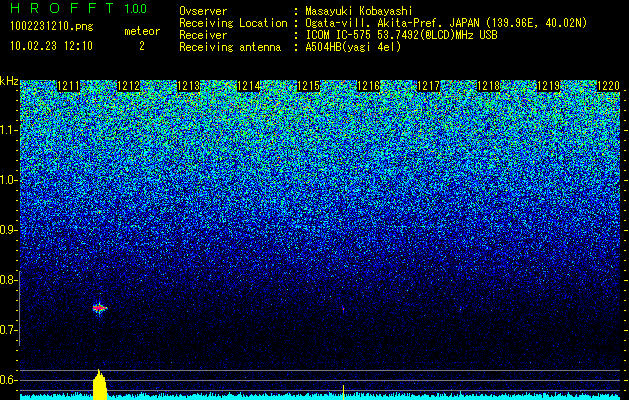This screenshot has width=629, height=400.
Task: Click the 1216 time marker
Action: [x=368, y=86]
